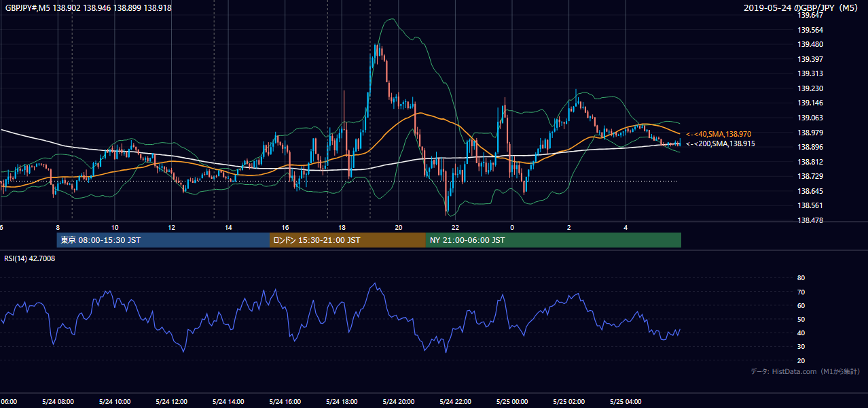Click the 5/24 14:00 date label

click(x=228, y=402)
